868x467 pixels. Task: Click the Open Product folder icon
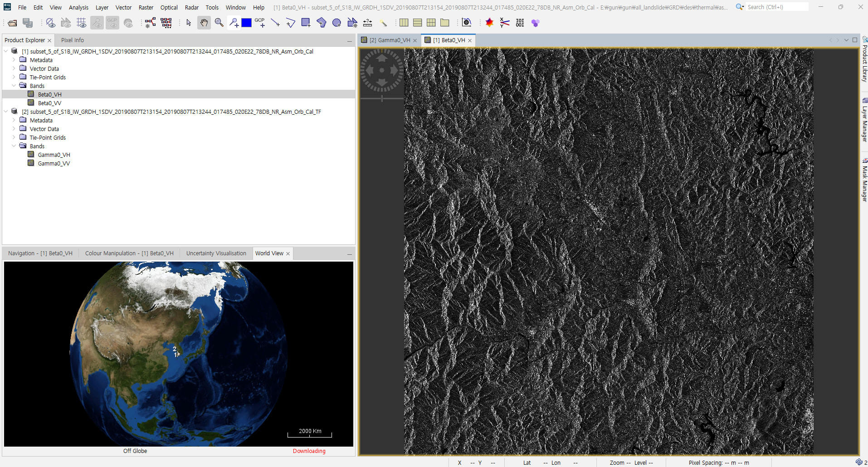coord(12,23)
